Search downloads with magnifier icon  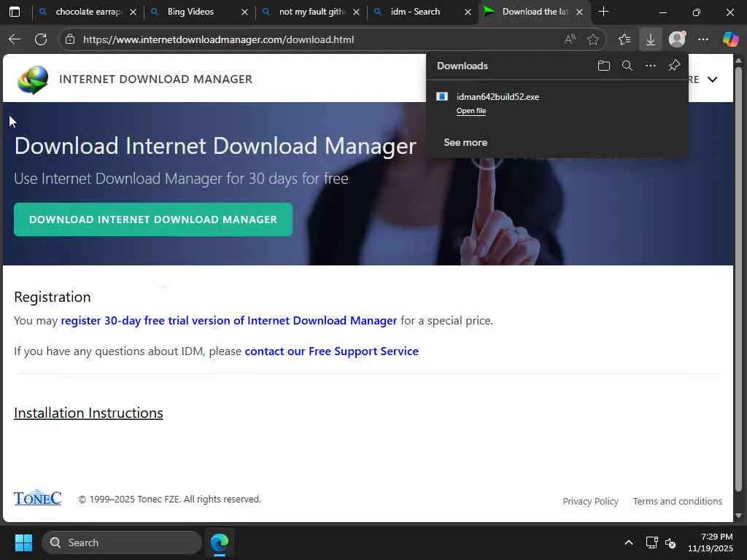(627, 66)
